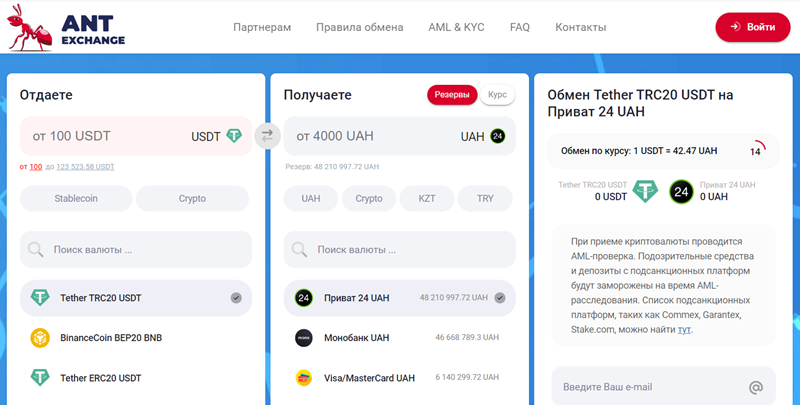800x405 pixels.
Task: Focus the Получаете amount field от 4000 UAH
Action: pos(399,136)
